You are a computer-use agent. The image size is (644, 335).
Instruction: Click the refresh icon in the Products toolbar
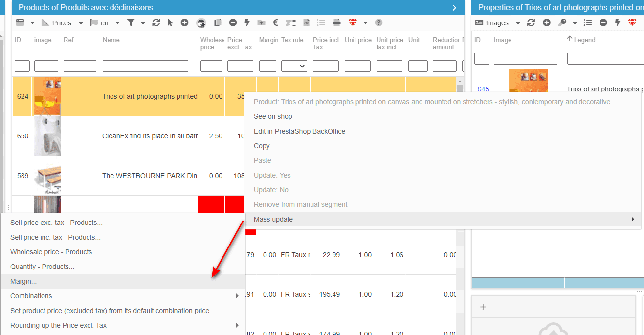point(156,23)
